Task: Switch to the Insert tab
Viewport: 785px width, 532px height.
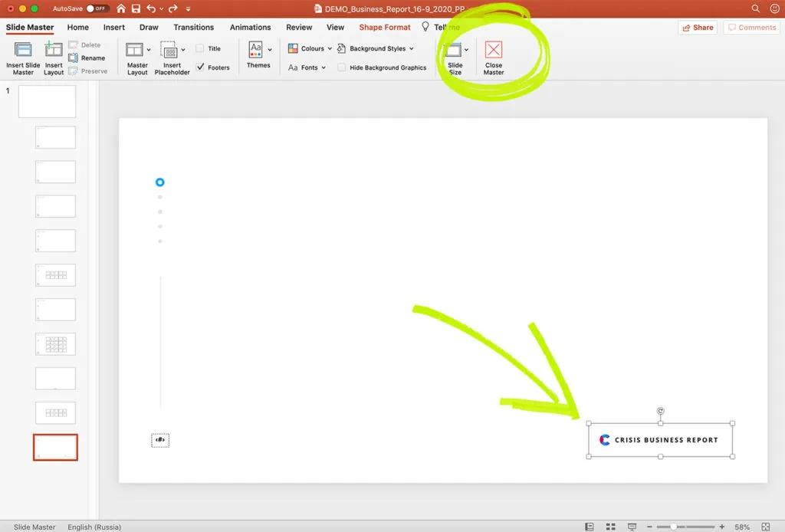Action: pos(114,27)
